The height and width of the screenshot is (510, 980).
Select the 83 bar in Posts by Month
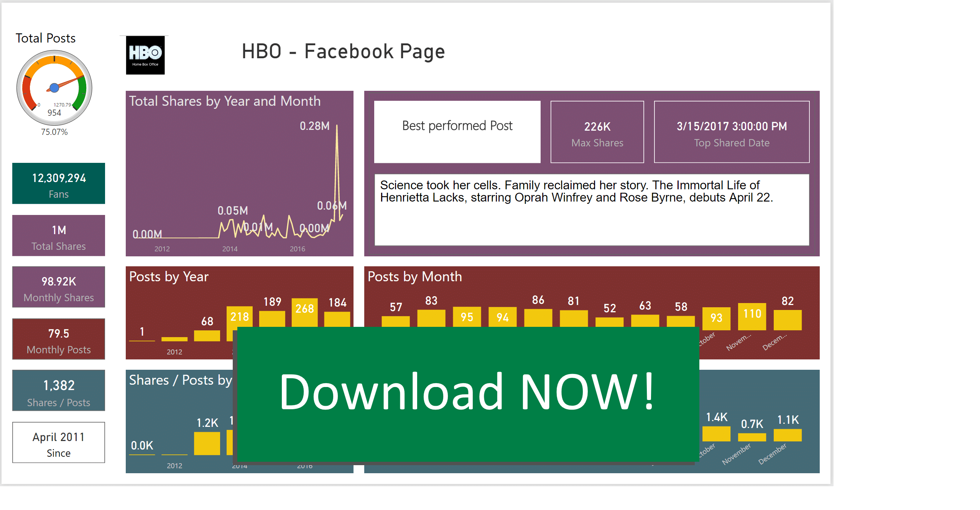pyautogui.click(x=431, y=318)
